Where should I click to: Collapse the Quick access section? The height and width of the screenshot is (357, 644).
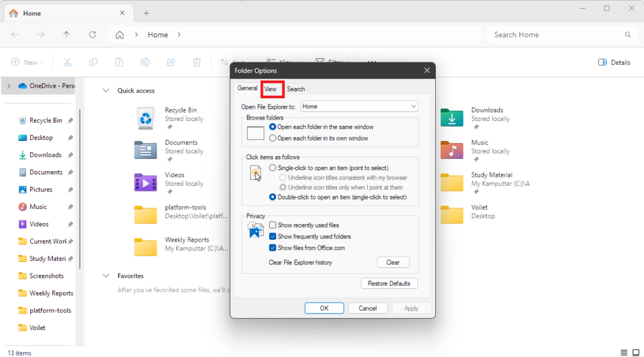click(x=105, y=91)
